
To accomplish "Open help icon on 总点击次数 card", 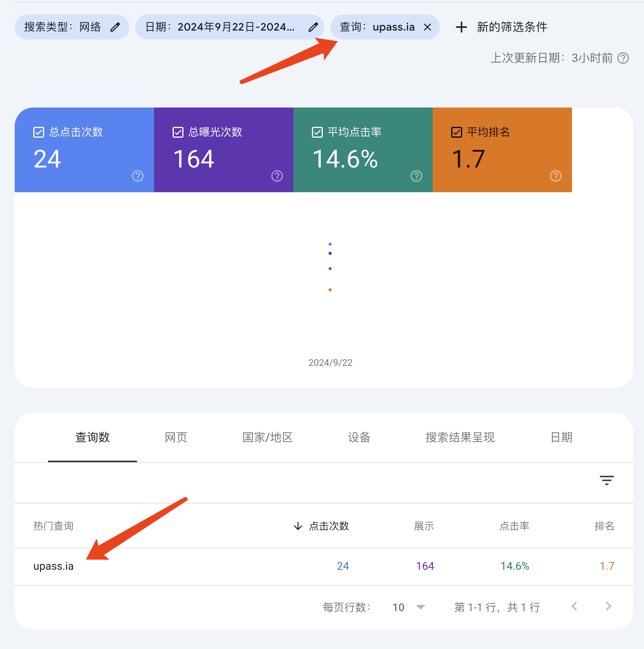I will click(x=138, y=176).
